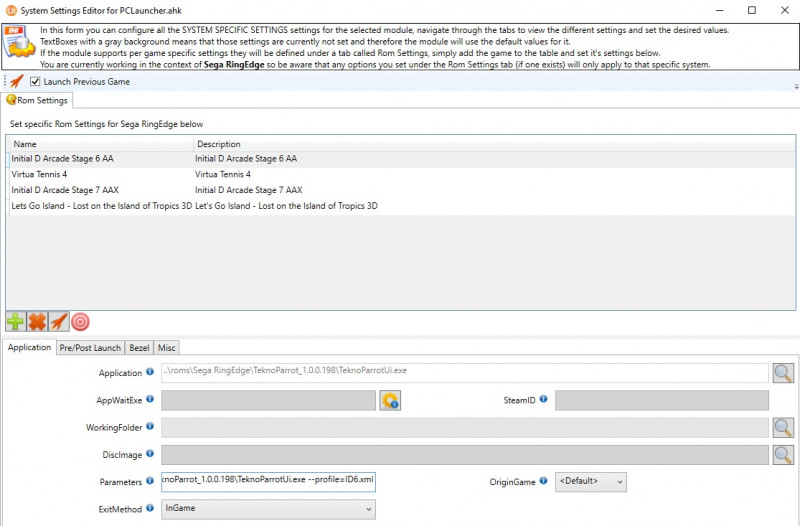Select the Virtua Tennis 4 name cell

point(101,174)
